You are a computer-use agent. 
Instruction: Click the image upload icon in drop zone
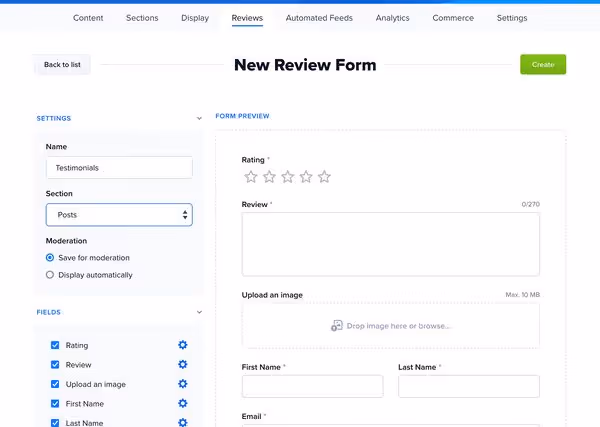pos(337,326)
